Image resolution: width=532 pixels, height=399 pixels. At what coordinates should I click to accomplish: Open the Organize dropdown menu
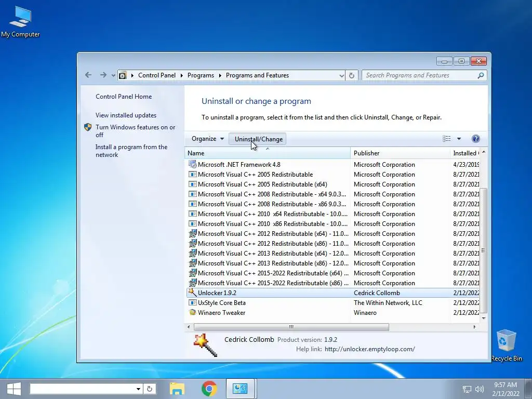point(208,138)
